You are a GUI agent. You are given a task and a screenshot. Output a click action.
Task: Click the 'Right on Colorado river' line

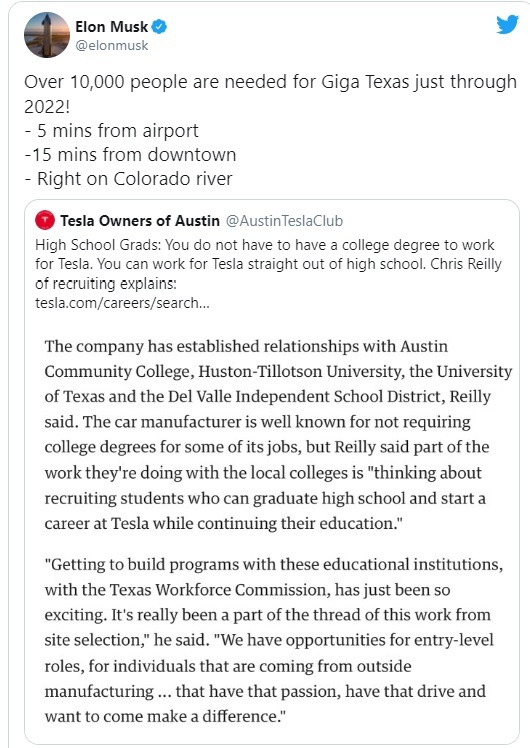128,179
